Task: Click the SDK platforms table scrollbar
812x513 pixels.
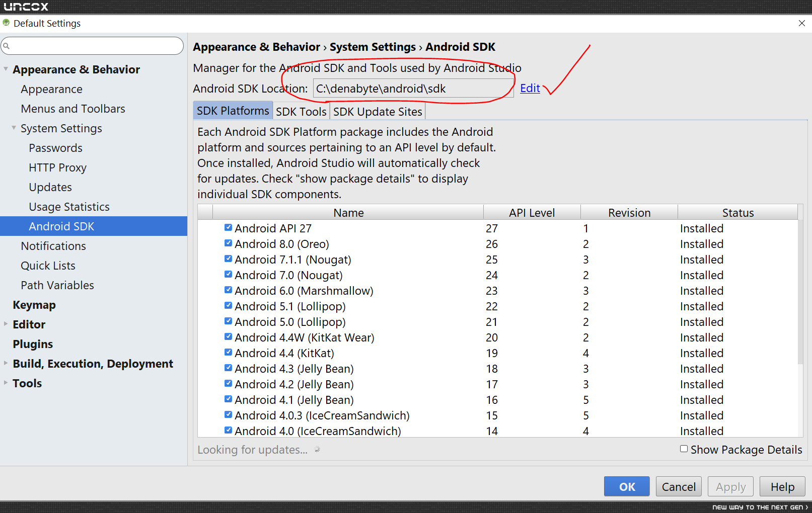Action: tap(800, 292)
